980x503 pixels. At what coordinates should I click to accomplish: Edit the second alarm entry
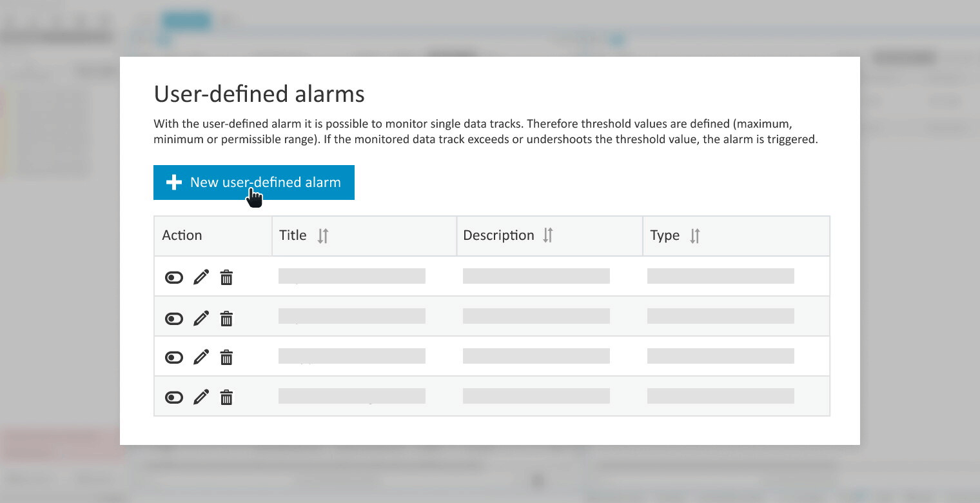point(201,317)
